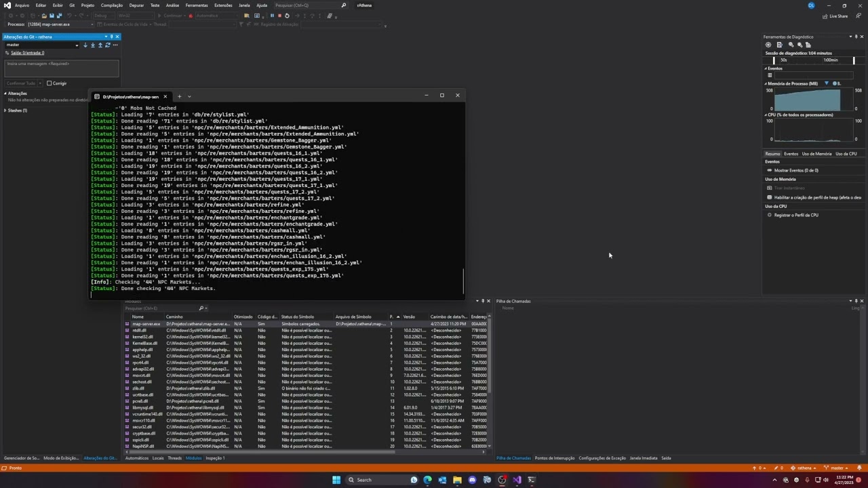Collapse the Memória de Processo graph section
Screen dimensions: 868x488
pyautogui.click(x=766, y=83)
